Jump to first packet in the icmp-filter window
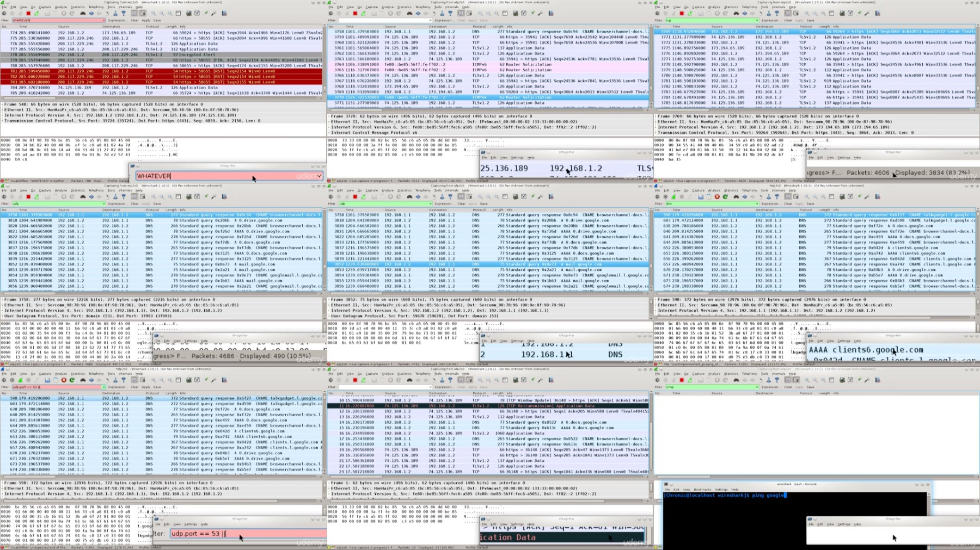This screenshot has height=550, width=980. click(x=769, y=380)
